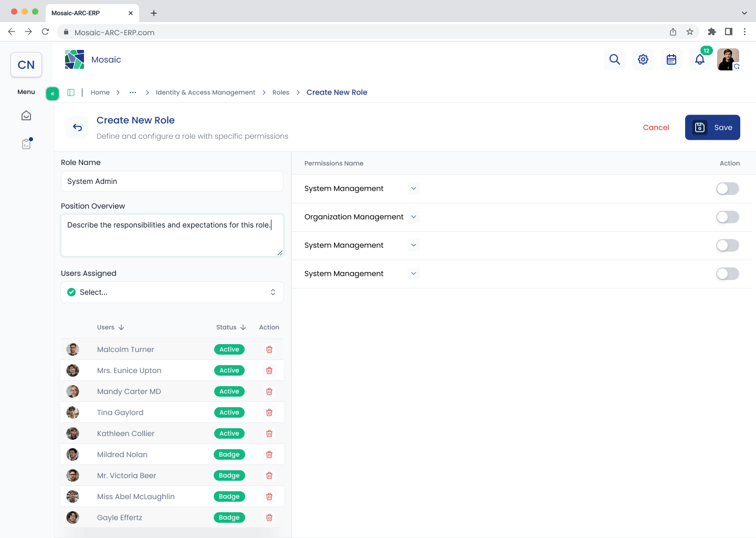Remove Miss Abel McLaughlin via the trash icon
The width and height of the screenshot is (756, 538).
coord(269,496)
